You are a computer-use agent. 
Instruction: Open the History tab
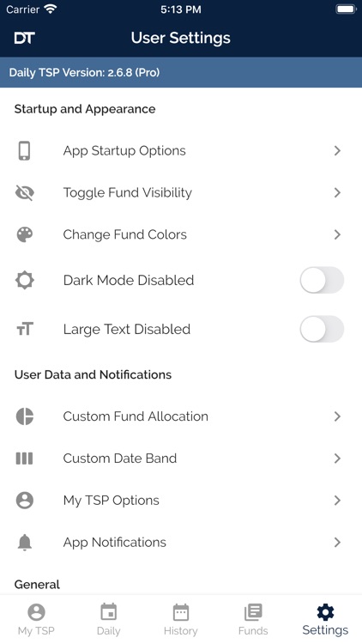point(181,619)
